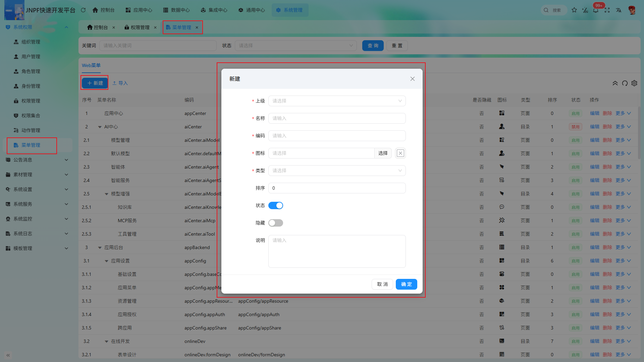Expand the 系统监控 sidebar group
Image resolution: width=644 pixels, height=362 pixels.
pos(66,219)
